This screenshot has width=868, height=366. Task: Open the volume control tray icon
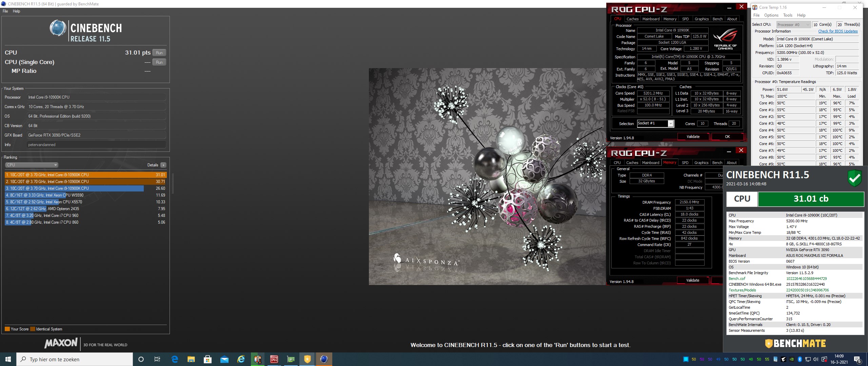815,359
